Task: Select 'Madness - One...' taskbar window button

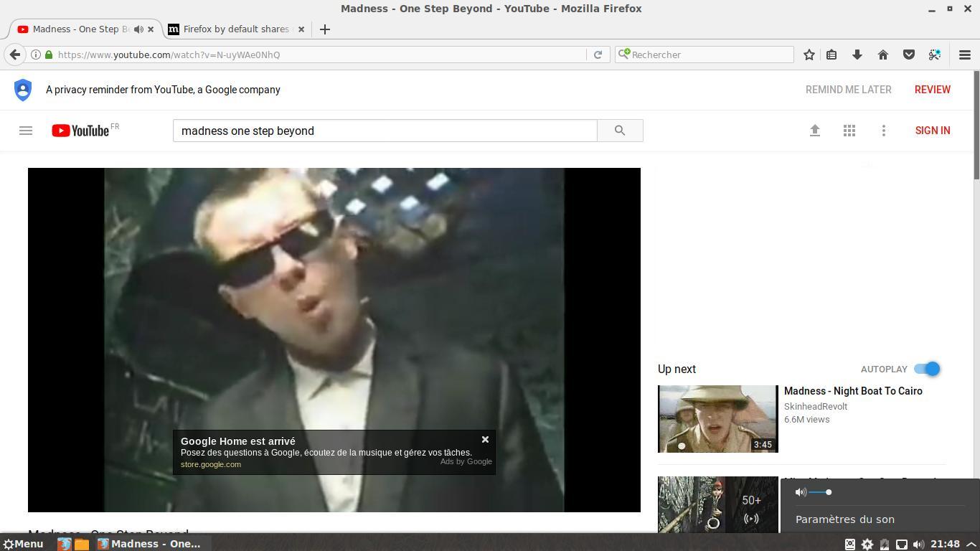Action: tap(149, 544)
